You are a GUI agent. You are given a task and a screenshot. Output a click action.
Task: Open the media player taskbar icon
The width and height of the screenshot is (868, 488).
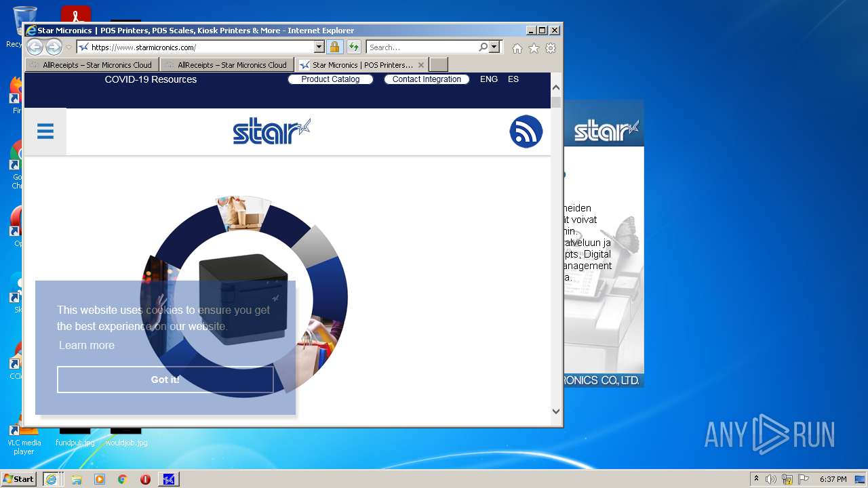pyautogui.click(x=100, y=479)
